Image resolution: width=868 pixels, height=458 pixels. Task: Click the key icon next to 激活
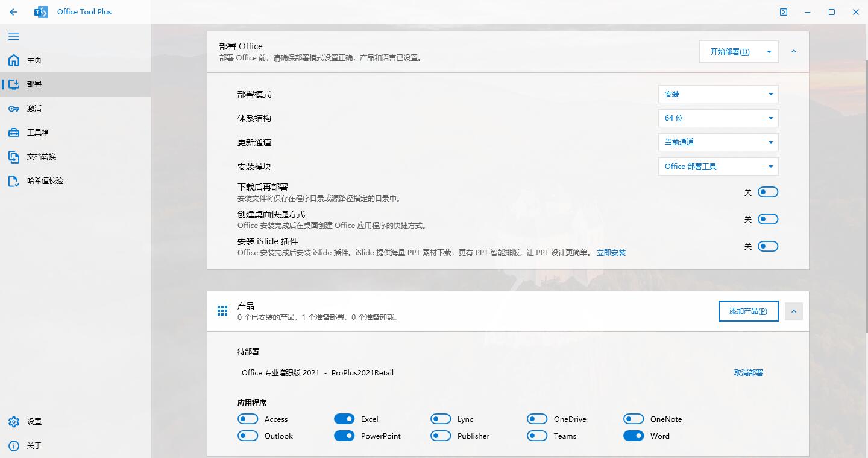click(14, 109)
